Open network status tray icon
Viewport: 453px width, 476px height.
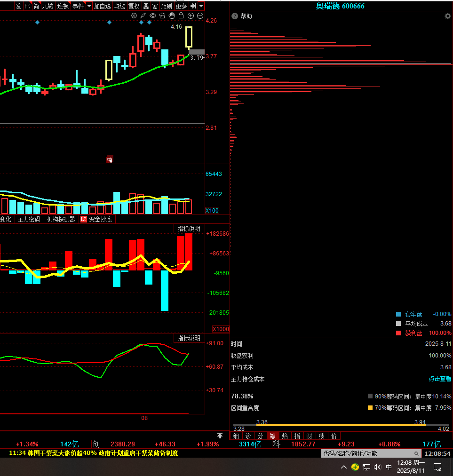[x=366, y=467]
